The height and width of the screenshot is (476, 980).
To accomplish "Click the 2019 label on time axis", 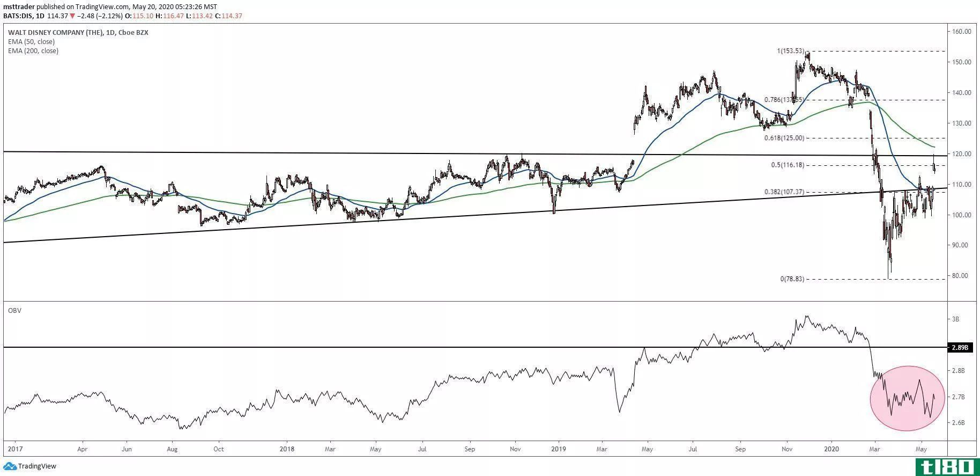I will pyautogui.click(x=559, y=448).
